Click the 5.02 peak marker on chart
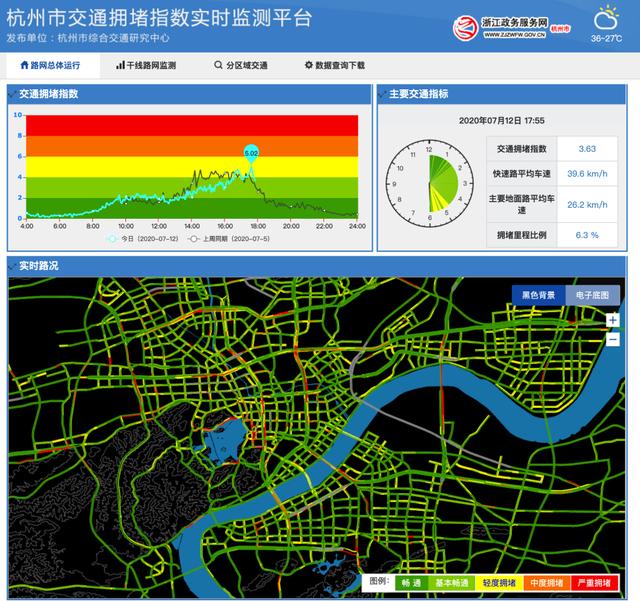 point(250,153)
